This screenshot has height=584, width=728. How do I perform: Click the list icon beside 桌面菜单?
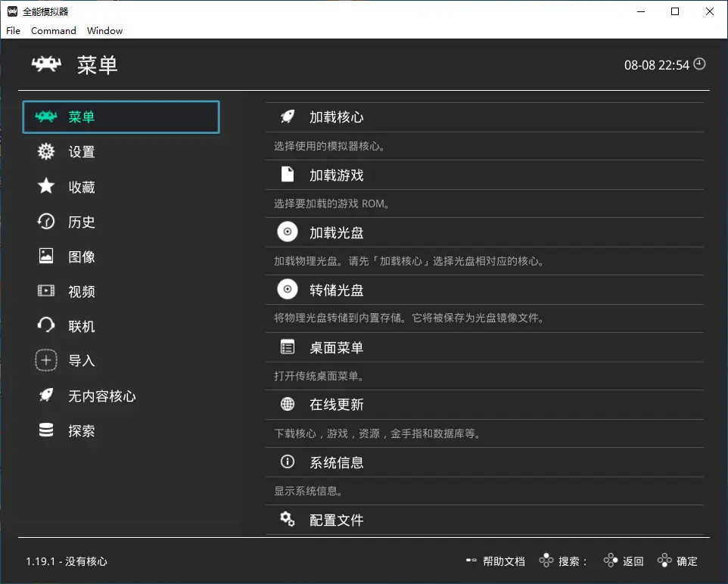coord(288,347)
